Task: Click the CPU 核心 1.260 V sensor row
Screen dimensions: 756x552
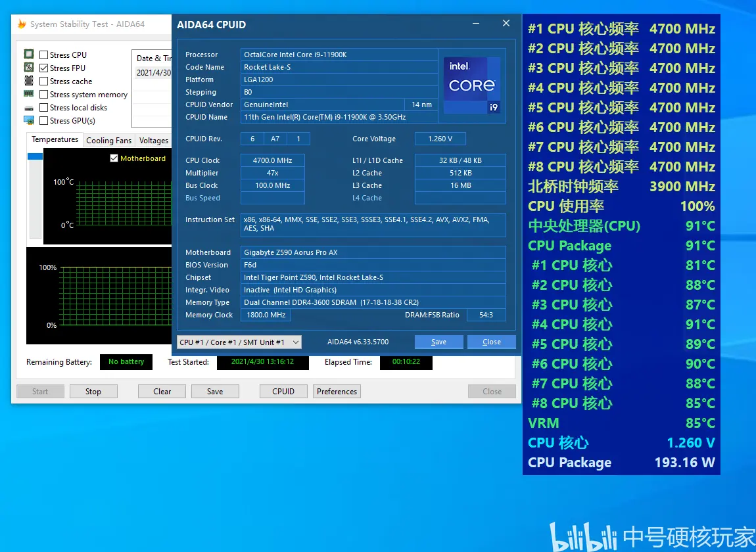Action: coord(621,443)
